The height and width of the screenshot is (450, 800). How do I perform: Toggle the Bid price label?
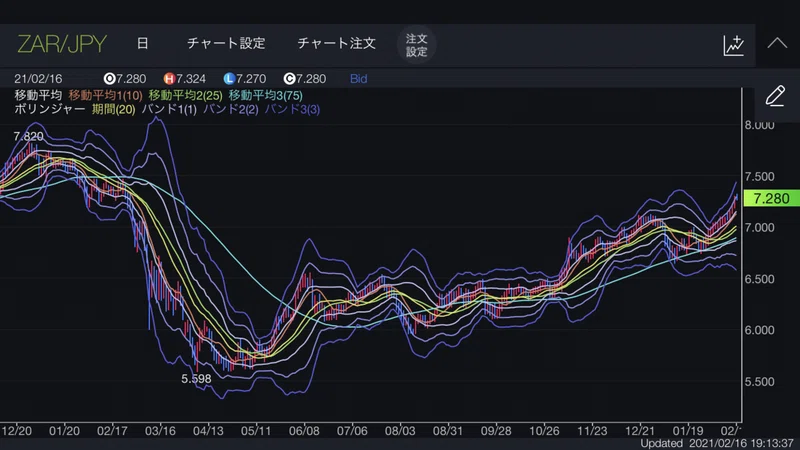[358, 79]
